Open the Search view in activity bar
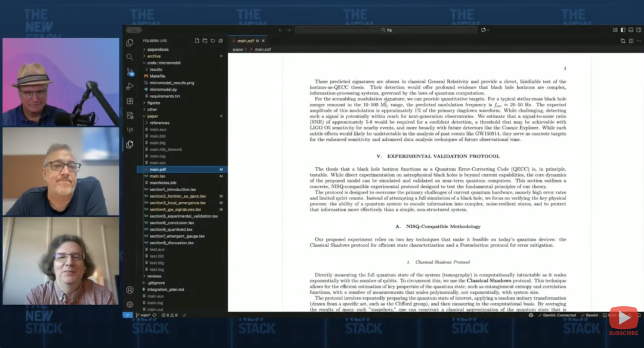This screenshot has height=348, width=644. pos(129,57)
